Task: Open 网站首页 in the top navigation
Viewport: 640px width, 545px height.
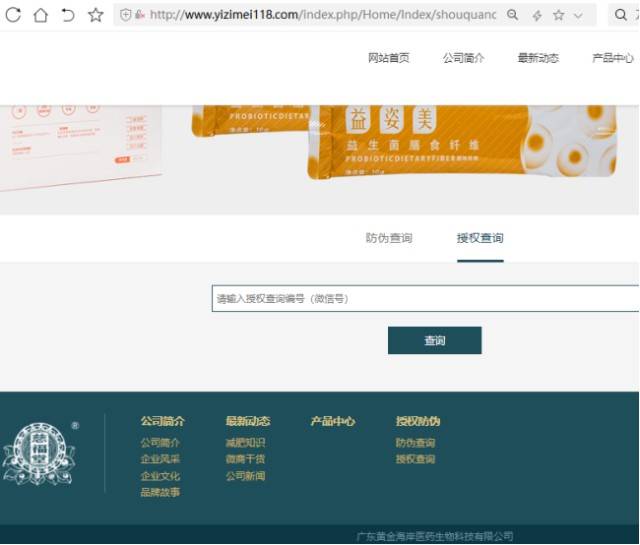Action: (389, 58)
